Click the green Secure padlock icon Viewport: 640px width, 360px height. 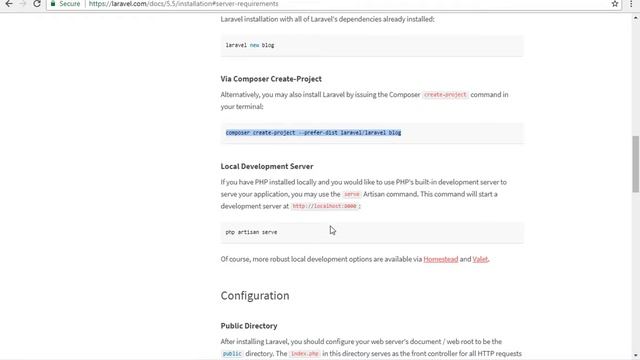coord(53,4)
